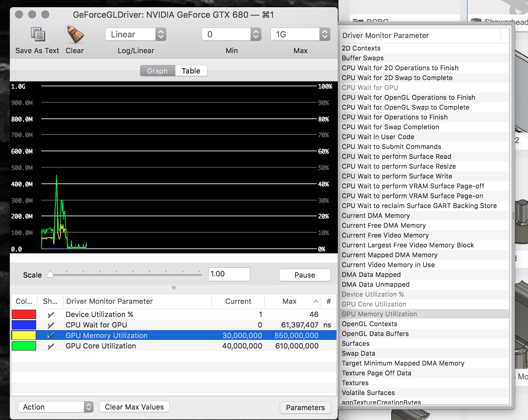Select Buffer Swaps in the parameter list
Viewport: 528px width, 420px height.
coord(424,58)
